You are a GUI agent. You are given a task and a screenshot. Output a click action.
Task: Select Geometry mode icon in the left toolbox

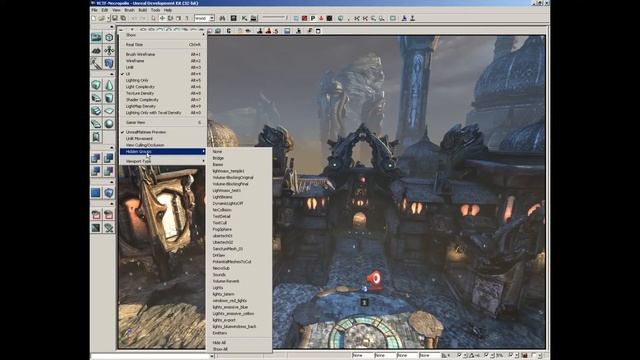tap(109, 38)
